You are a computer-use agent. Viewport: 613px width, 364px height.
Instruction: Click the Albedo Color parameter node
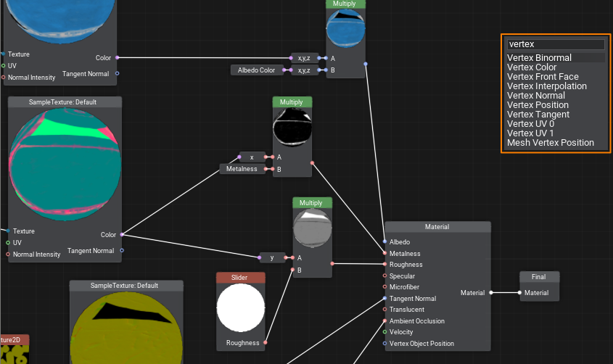pos(257,70)
